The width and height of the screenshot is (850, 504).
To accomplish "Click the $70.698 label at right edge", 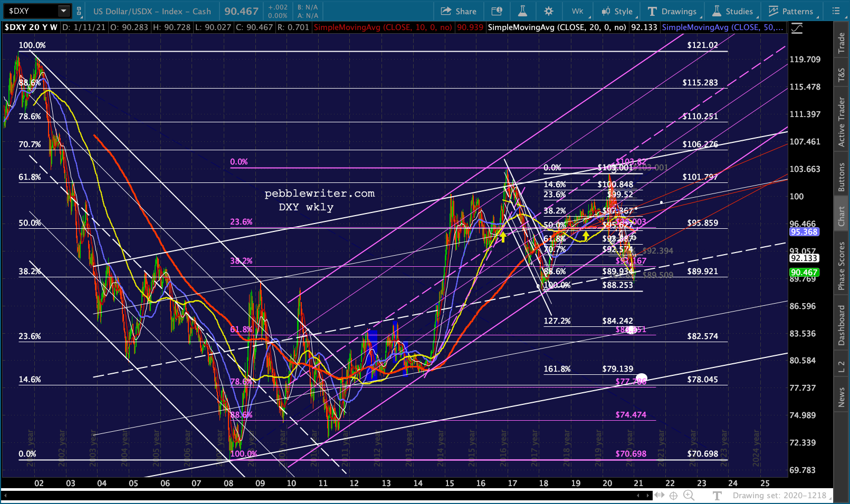I will tap(702, 454).
